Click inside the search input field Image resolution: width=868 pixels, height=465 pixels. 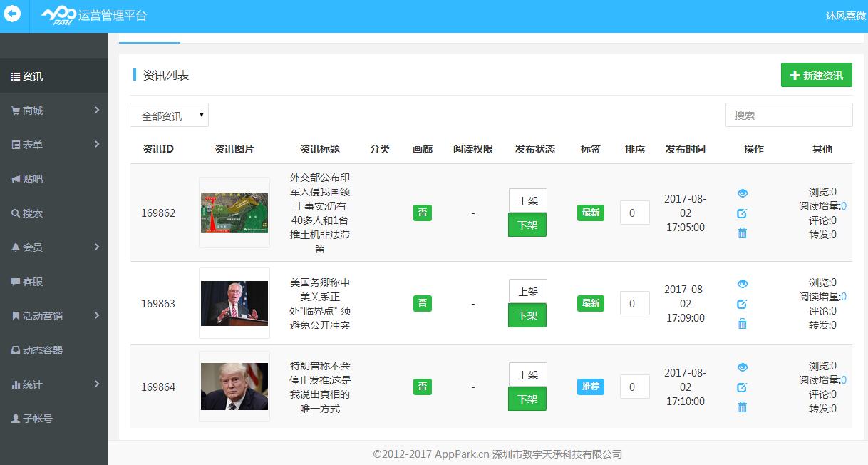(x=788, y=115)
